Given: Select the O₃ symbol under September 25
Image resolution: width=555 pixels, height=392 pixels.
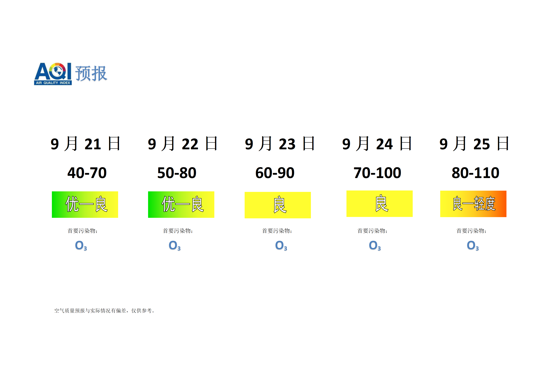Looking at the screenshot, I should tap(473, 245).
